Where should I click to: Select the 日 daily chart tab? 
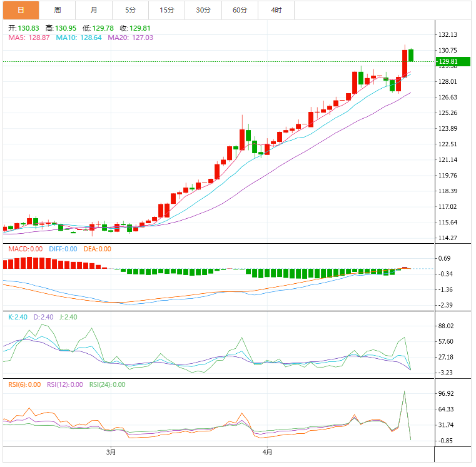coord(21,10)
